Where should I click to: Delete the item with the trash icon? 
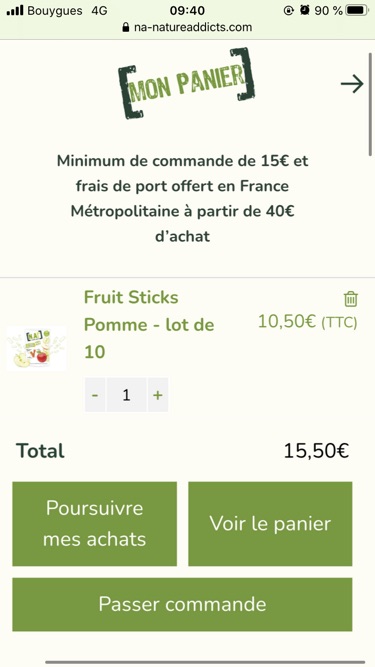pos(351,299)
